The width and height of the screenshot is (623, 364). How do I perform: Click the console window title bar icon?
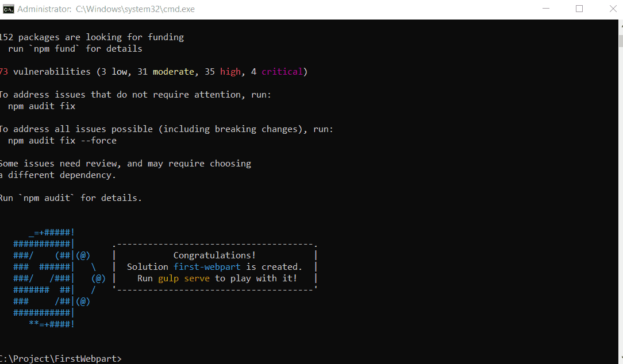pos(7,9)
